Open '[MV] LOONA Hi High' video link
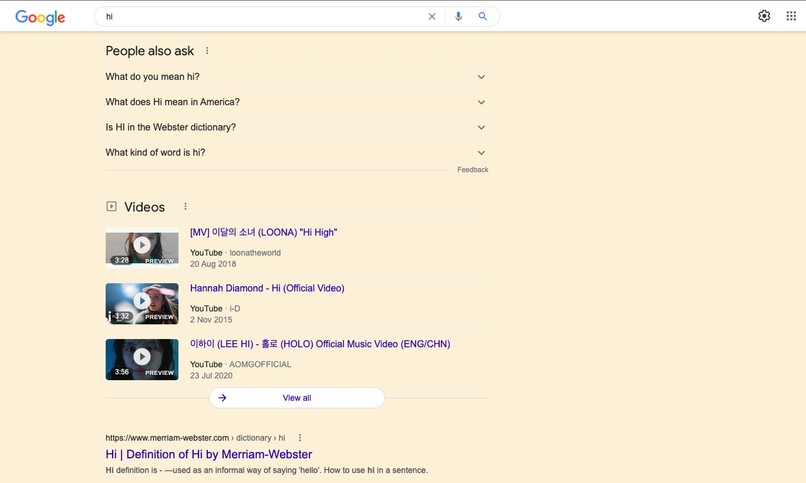806x483 pixels. pos(263,232)
